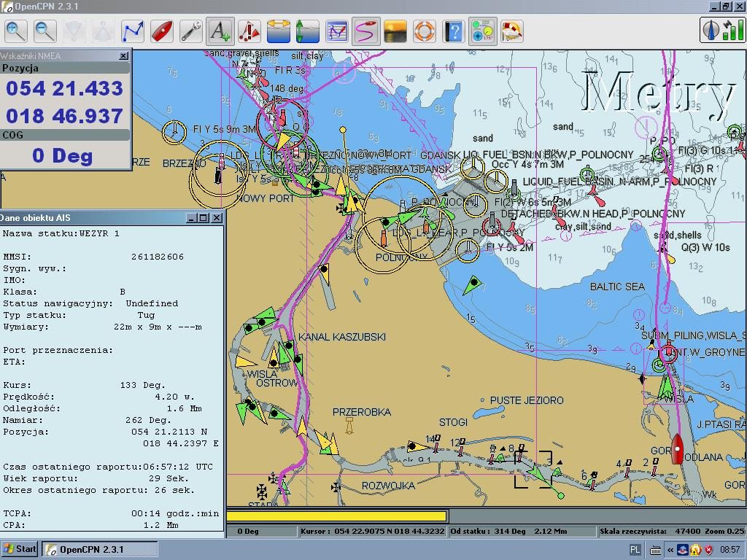Open the settings wrench toolbox

click(x=191, y=31)
